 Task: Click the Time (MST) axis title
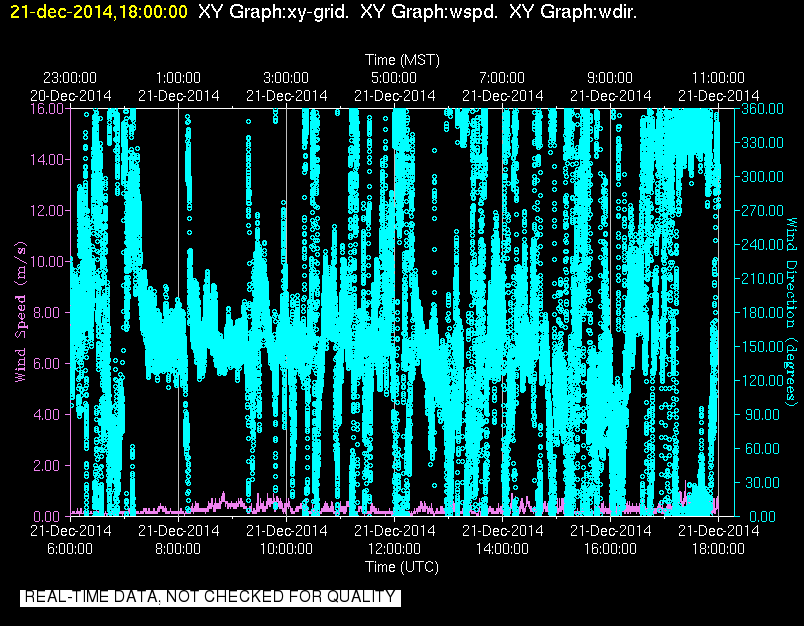tap(403, 60)
